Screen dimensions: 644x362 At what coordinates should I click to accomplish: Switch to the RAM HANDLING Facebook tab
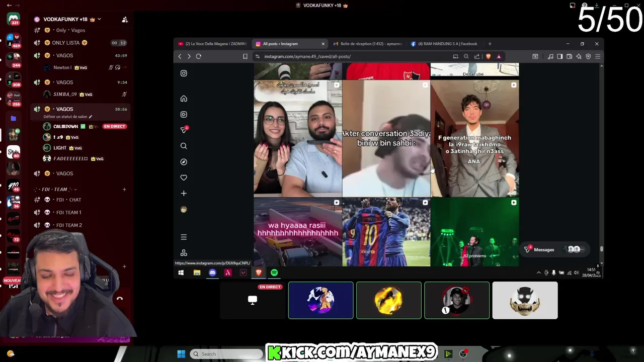(x=444, y=44)
